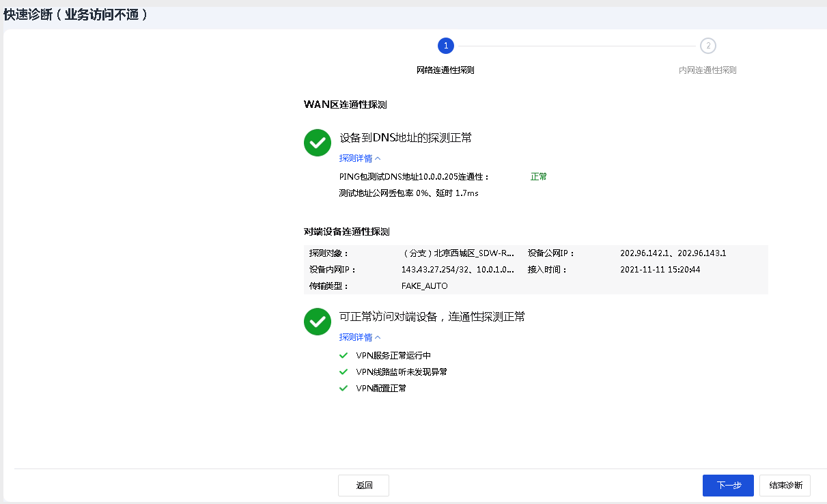Click the green 正常 status text

tap(539, 176)
